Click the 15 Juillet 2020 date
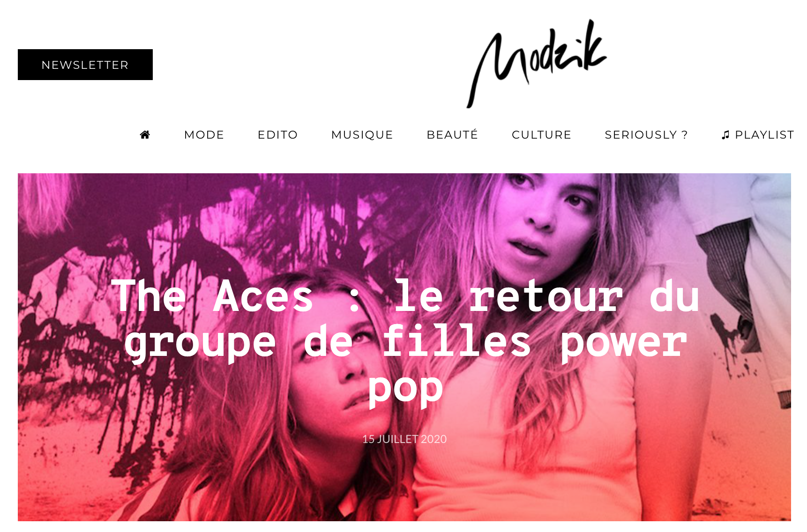 tap(404, 439)
